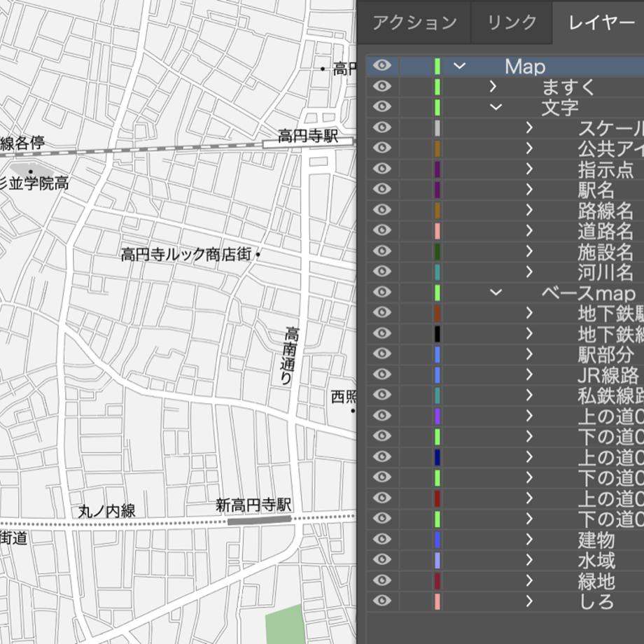644x644 pixels.
Task: Toggle visibility of the ますく layer
Action: [x=382, y=86]
